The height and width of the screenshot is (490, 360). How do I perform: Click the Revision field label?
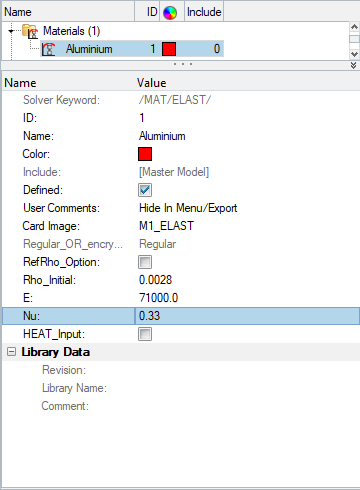[x=64, y=370]
